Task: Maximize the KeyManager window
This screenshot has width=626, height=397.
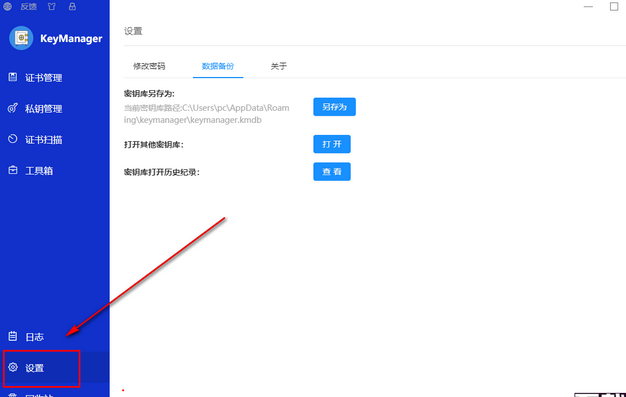Action: 614,6
